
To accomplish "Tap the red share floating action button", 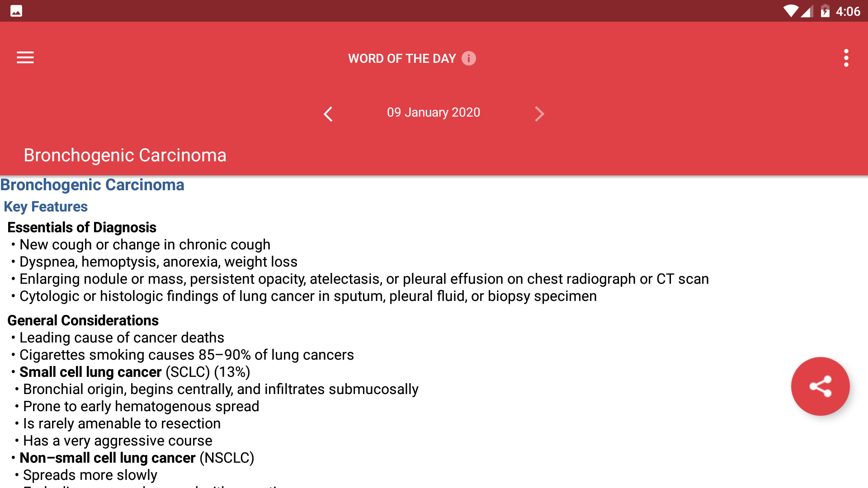I will pyautogui.click(x=820, y=386).
